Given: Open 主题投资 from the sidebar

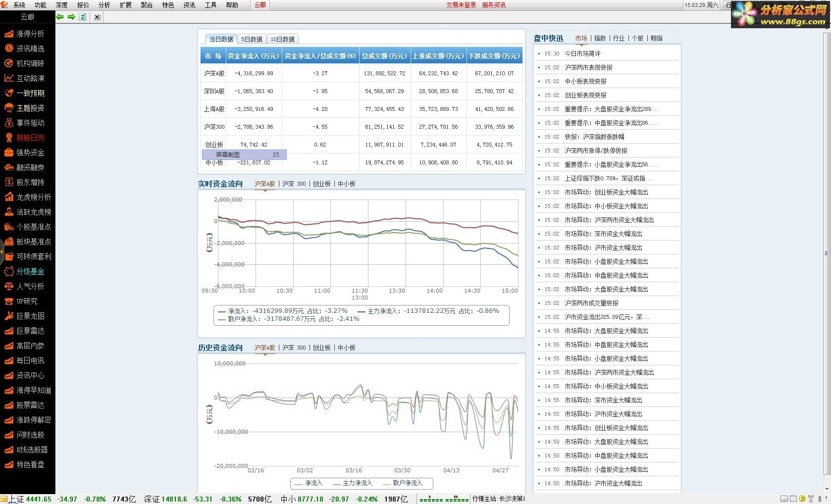Looking at the screenshot, I should (x=25, y=108).
